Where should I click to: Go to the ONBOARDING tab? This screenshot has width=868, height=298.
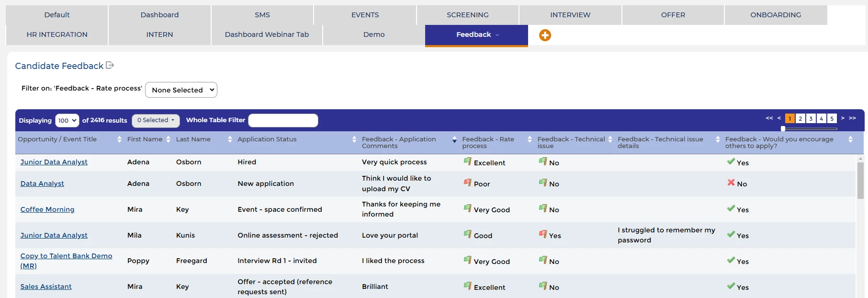776,15
